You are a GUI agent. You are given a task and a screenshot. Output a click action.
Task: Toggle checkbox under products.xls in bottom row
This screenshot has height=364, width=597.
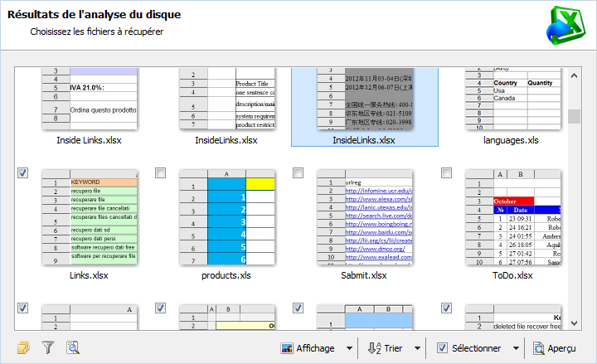click(161, 308)
